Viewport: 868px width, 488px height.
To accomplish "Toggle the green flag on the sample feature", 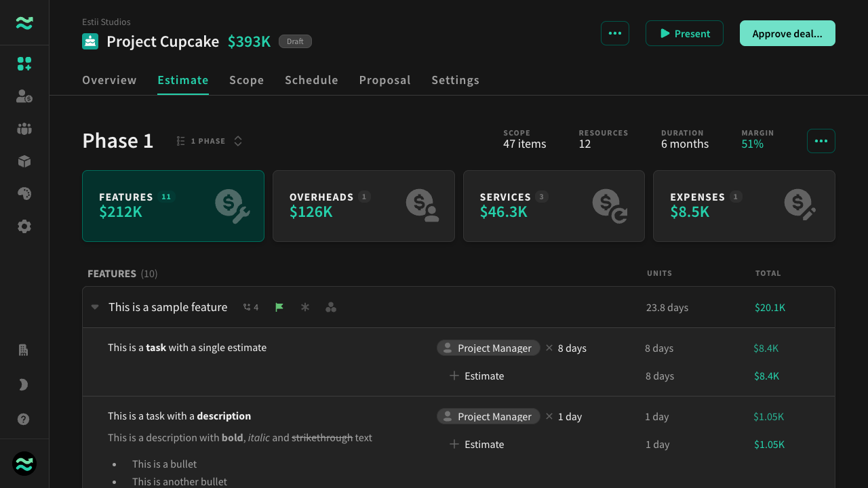I will pos(279,307).
